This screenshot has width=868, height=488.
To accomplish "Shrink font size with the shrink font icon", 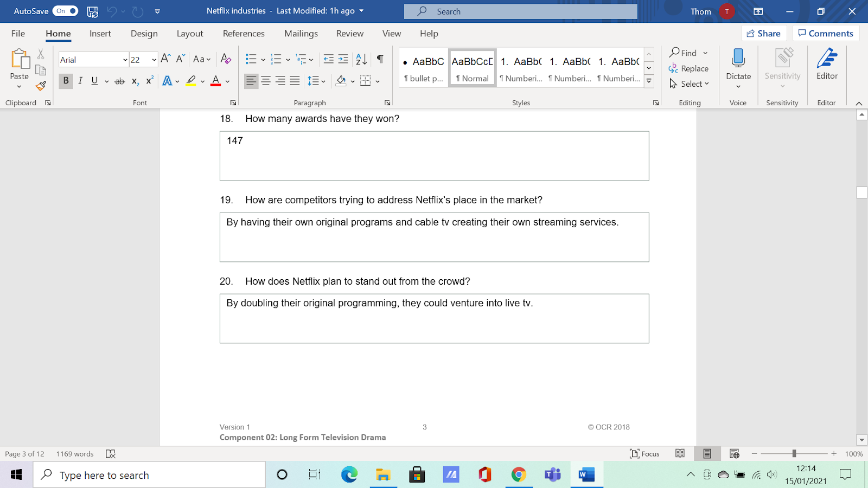I will click(181, 59).
